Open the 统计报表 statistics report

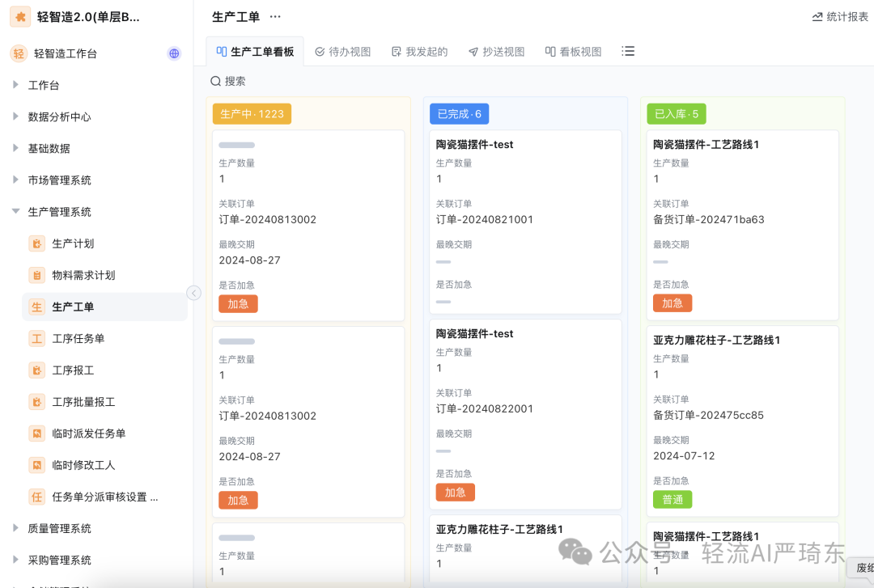(x=840, y=16)
